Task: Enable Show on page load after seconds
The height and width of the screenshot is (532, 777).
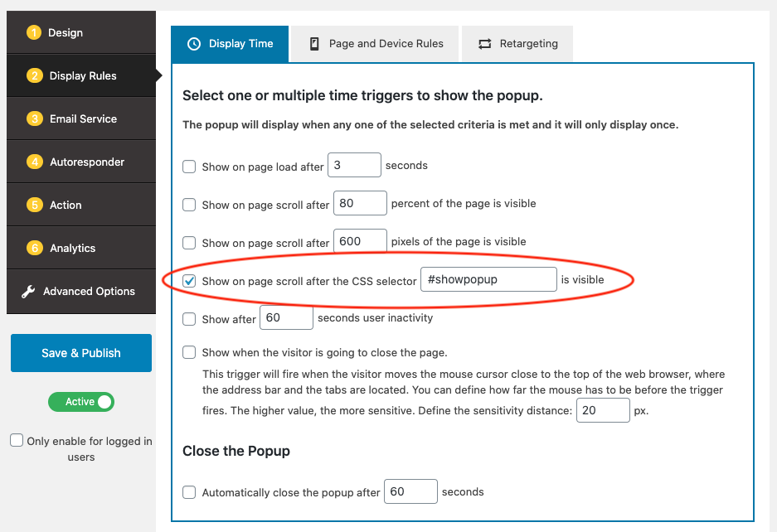Action: 189,167
